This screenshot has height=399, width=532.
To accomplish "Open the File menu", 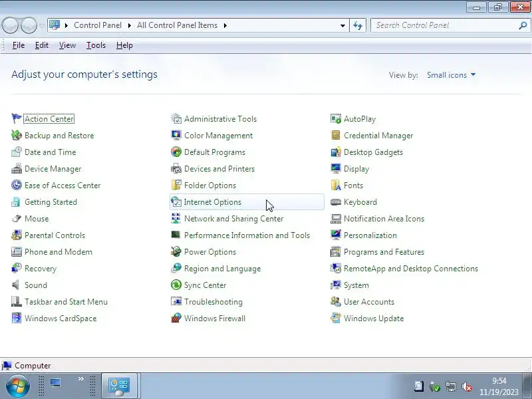I will (19, 45).
